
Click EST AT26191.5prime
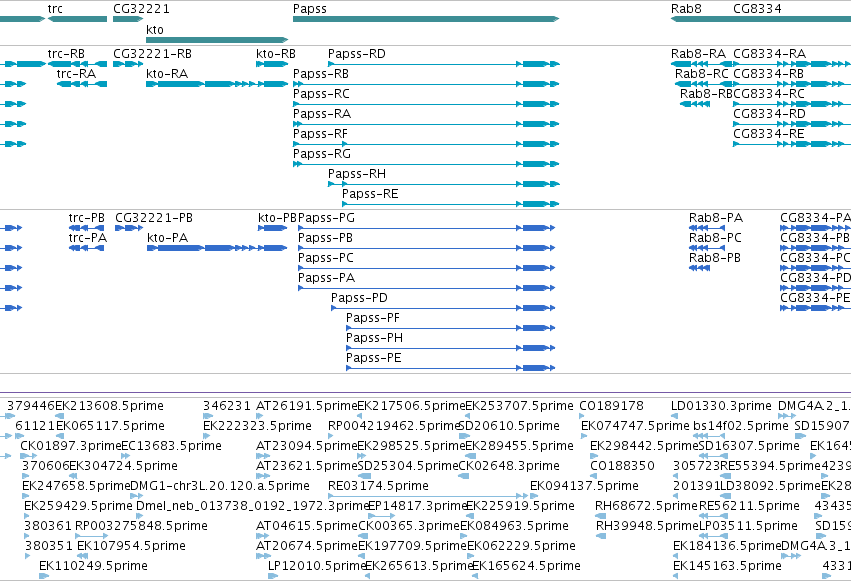pyautogui.click(x=259, y=417)
